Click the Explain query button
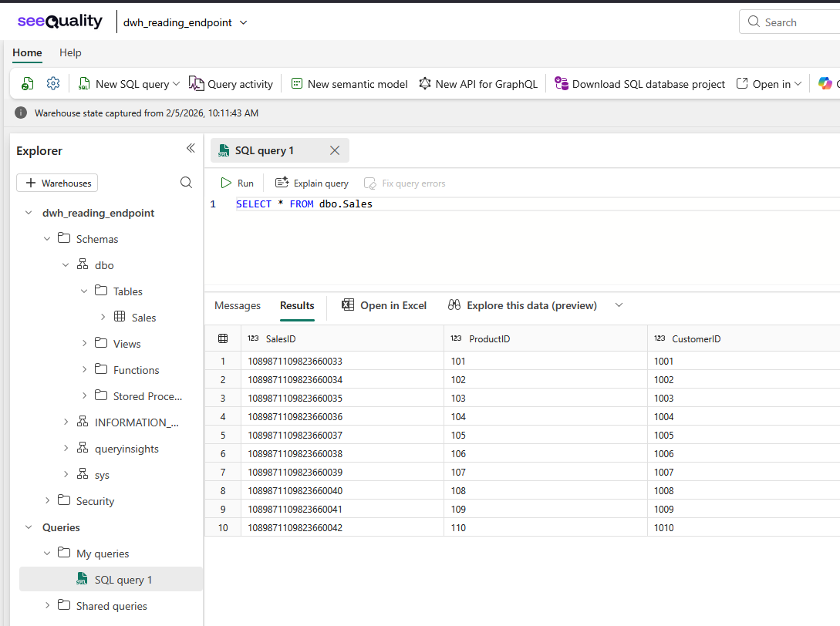 (x=312, y=183)
